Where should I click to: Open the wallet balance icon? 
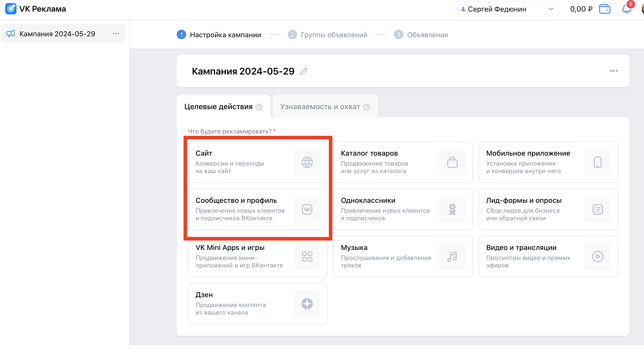[x=605, y=9]
